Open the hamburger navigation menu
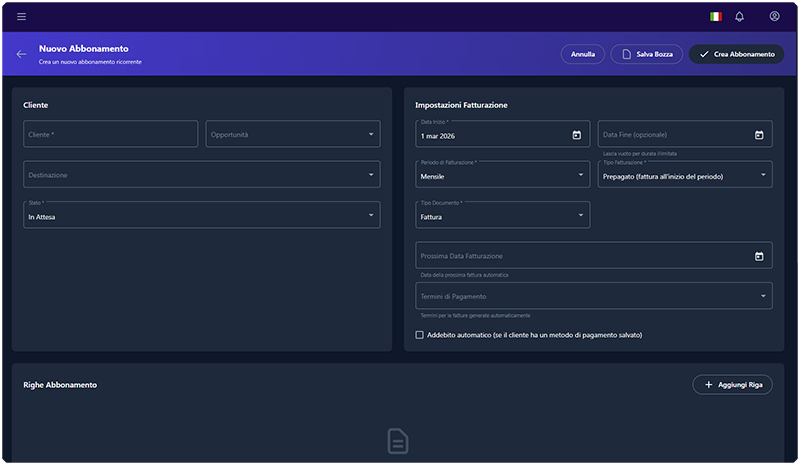Image resolution: width=800 pixels, height=465 pixels. point(22,16)
